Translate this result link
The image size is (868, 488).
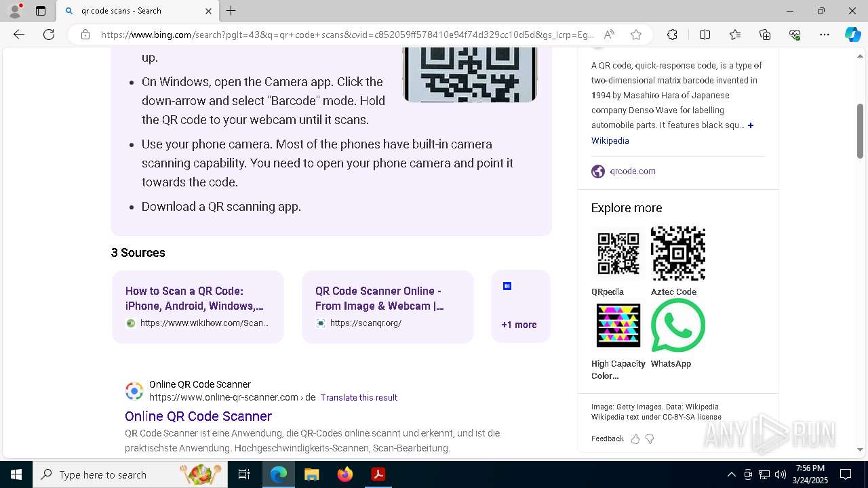coord(359,398)
